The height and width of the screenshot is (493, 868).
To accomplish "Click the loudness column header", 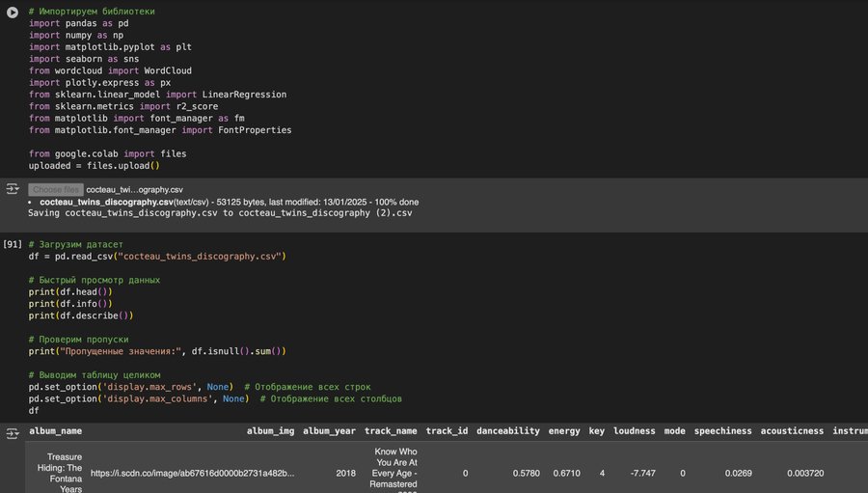I will pos(634,430).
